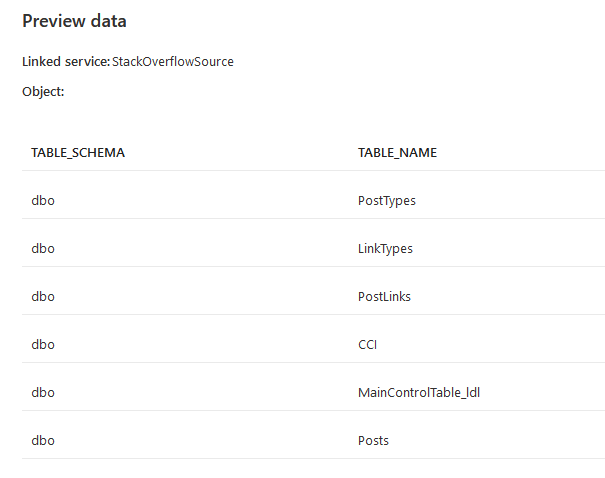Select the CCI table name cell

pos(367,344)
